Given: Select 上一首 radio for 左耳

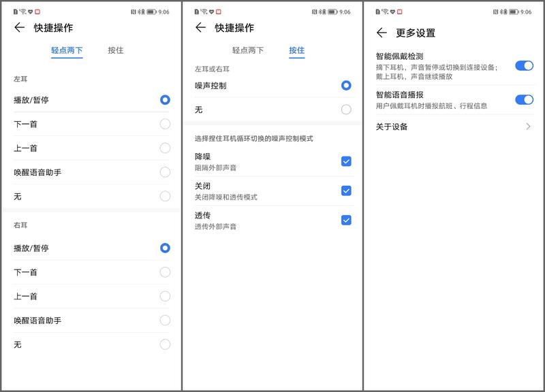Looking at the screenshot, I should [x=165, y=148].
